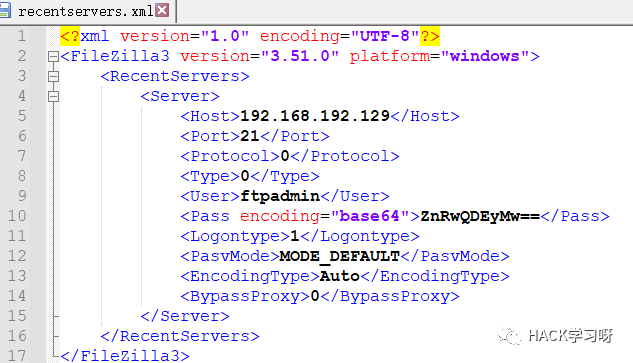This screenshot has height=363, width=633.
Task: Click the base64 encoding attribute value
Action: pyautogui.click(x=369, y=216)
